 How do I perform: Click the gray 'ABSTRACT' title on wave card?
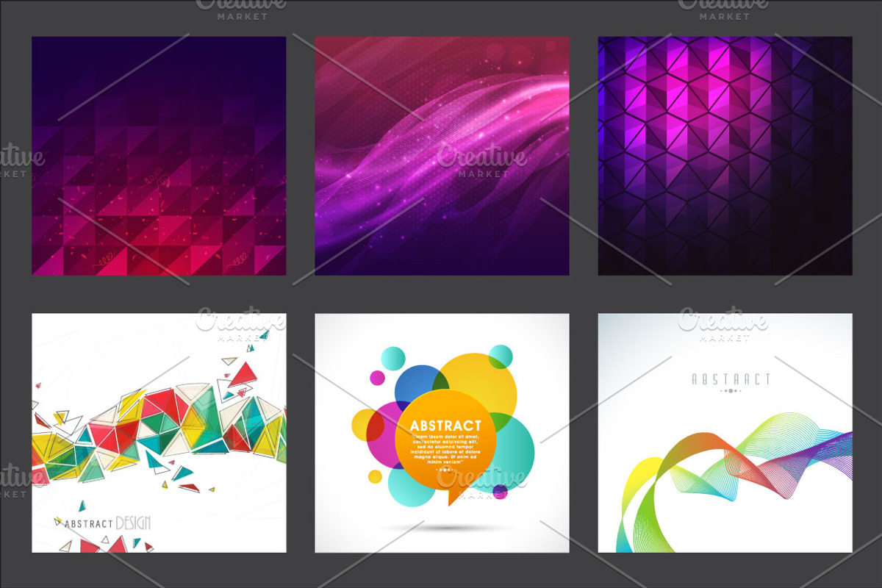pyautogui.click(x=731, y=379)
